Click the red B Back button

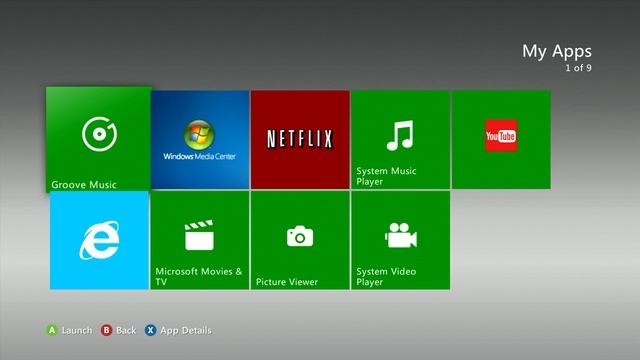pyautogui.click(x=118, y=330)
